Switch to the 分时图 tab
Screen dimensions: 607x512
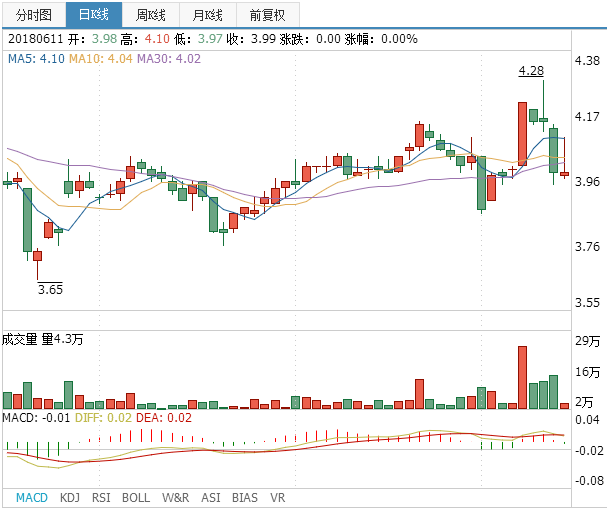tap(34, 15)
